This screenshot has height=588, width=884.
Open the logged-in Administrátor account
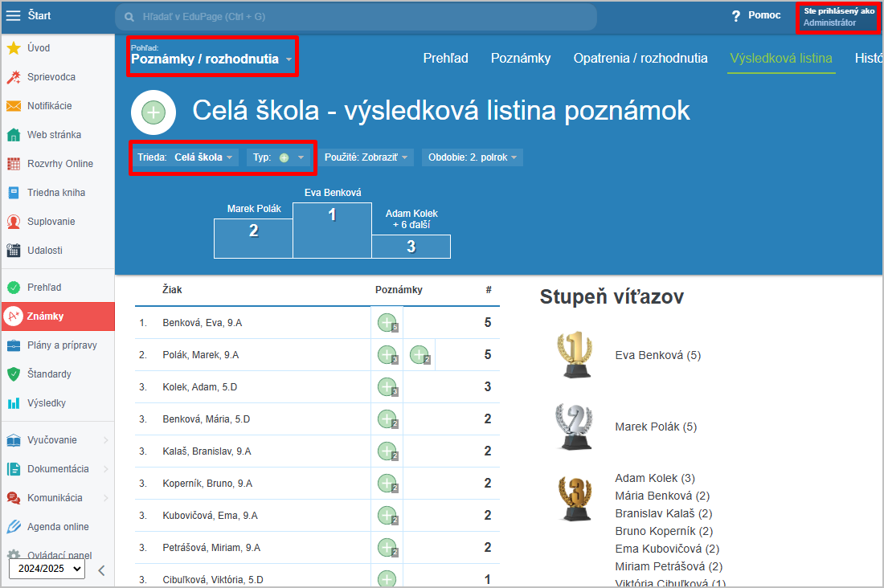tap(838, 17)
